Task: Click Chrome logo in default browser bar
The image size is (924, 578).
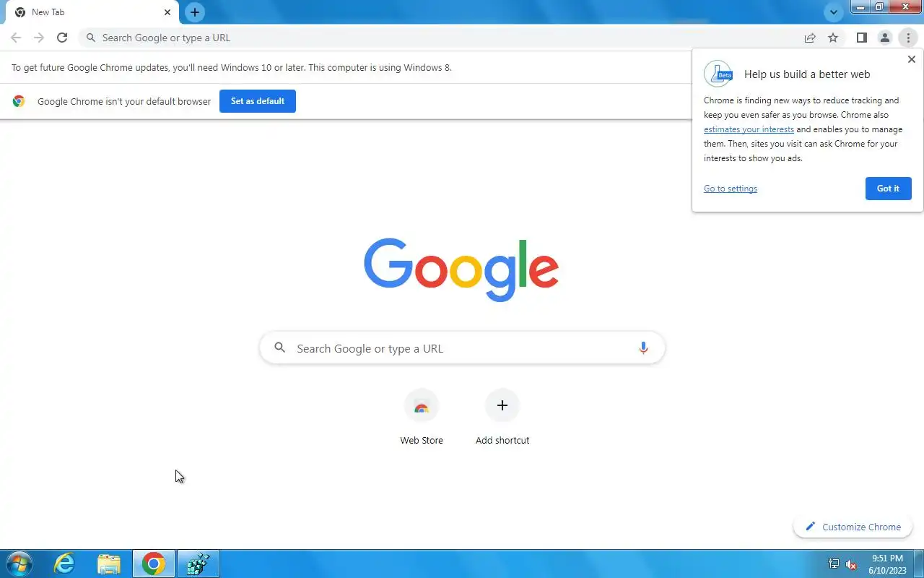Action: 19,101
